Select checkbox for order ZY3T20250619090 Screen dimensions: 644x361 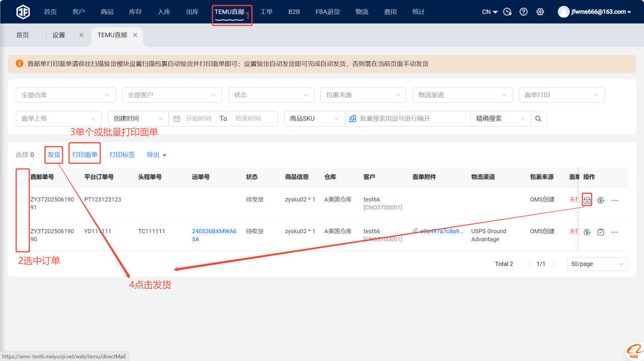tap(23, 232)
